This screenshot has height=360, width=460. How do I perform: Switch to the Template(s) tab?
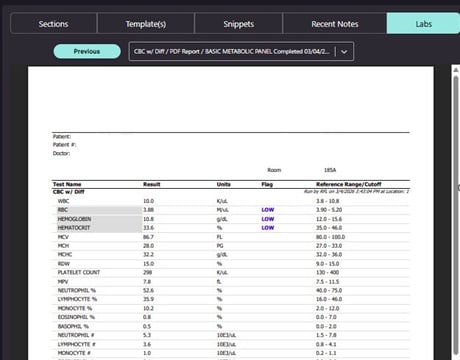coord(146,24)
